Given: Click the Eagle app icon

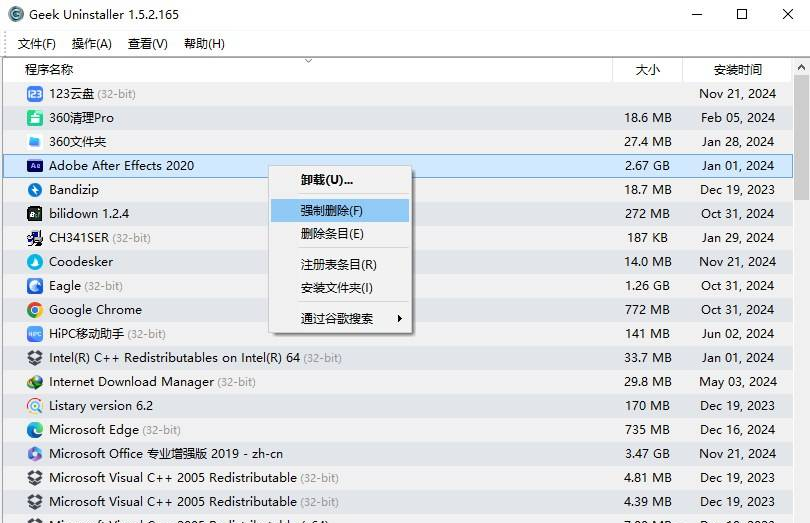Looking at the screenshot, I should coord(35,286).
